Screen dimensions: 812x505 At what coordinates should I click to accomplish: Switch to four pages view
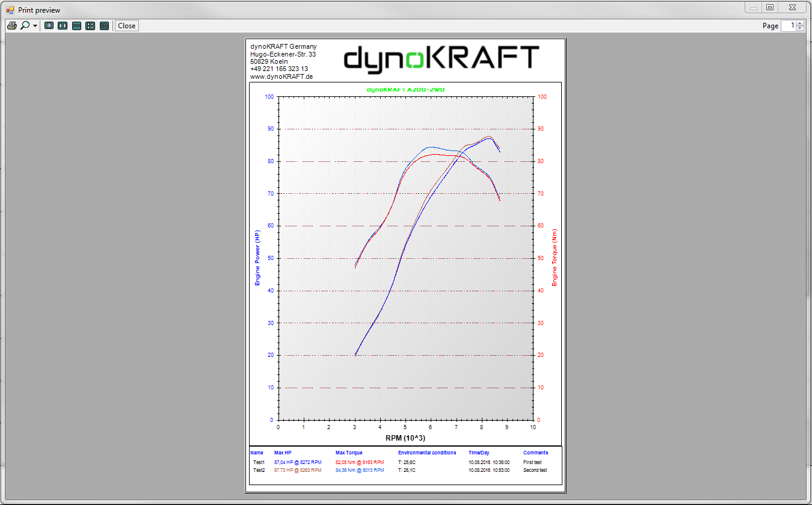point(90,26)
